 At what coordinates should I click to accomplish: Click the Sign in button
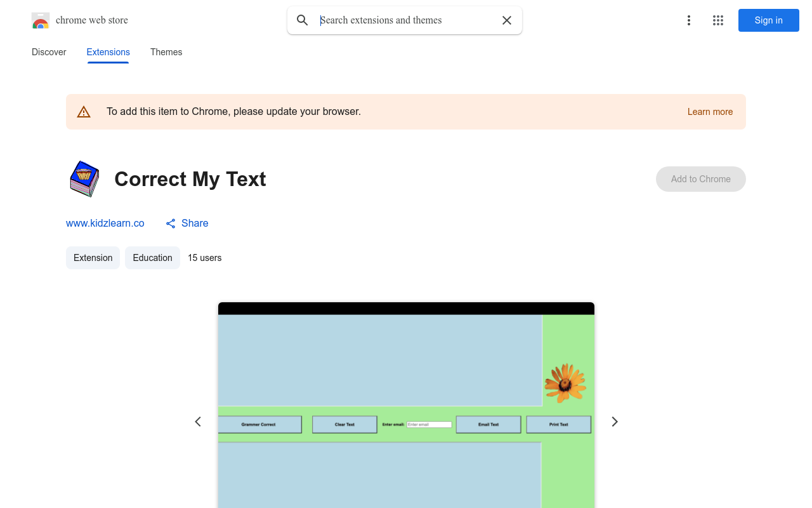pyautogui.click(x=769, y=20)
